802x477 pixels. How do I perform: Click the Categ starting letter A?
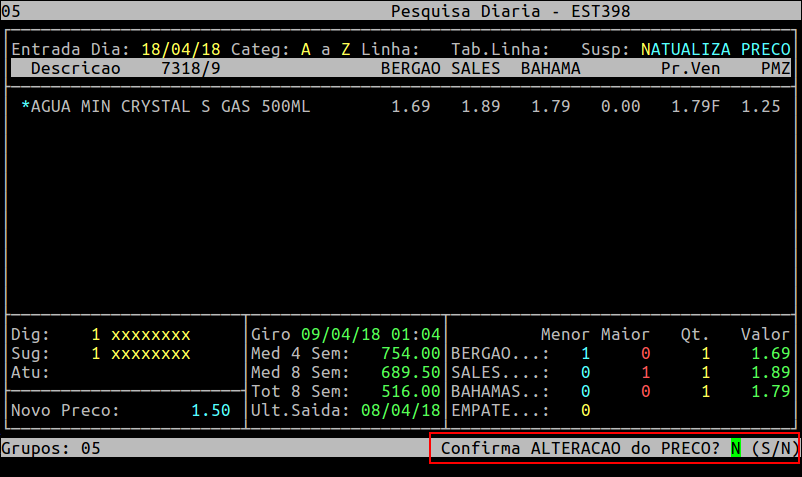pos(306,49)
